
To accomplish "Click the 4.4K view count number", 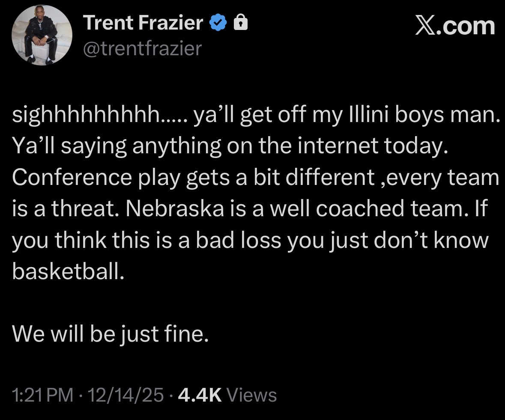I will [199, 395].
